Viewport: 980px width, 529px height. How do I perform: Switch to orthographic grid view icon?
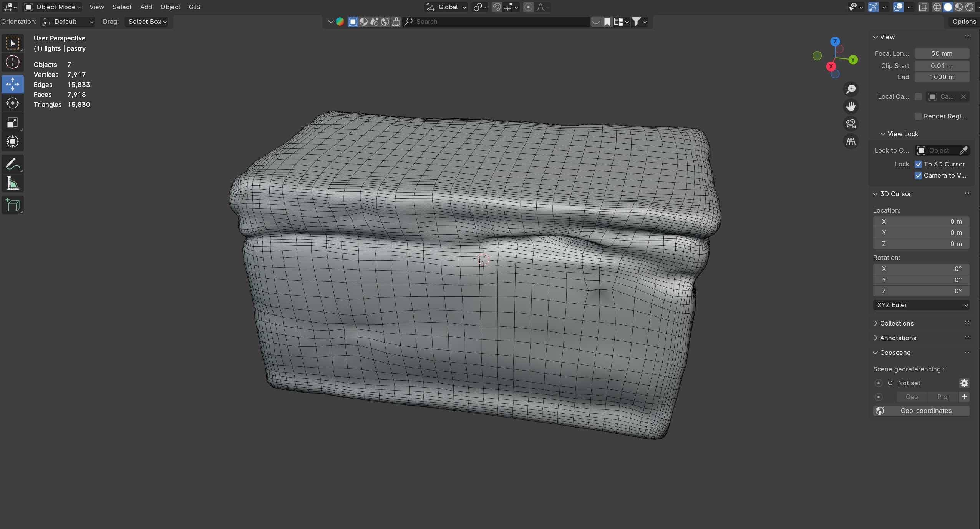tap(851, 141)
